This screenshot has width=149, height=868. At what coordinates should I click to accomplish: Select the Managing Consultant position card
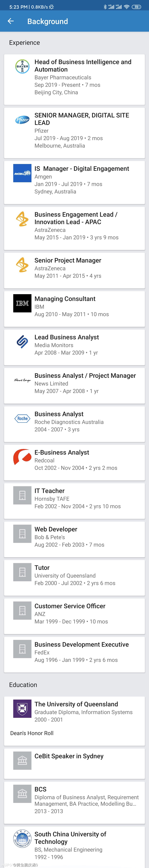coord(74,309)
